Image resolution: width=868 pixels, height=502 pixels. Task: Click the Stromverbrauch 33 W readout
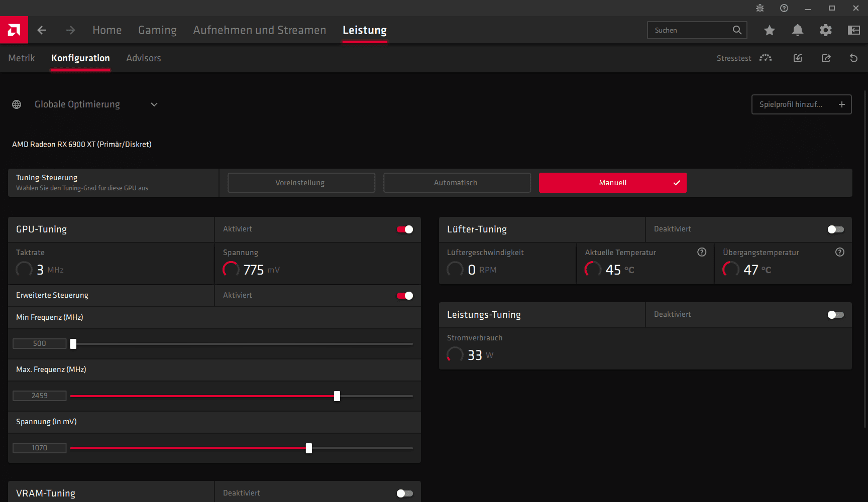click(x=470, y=355)
